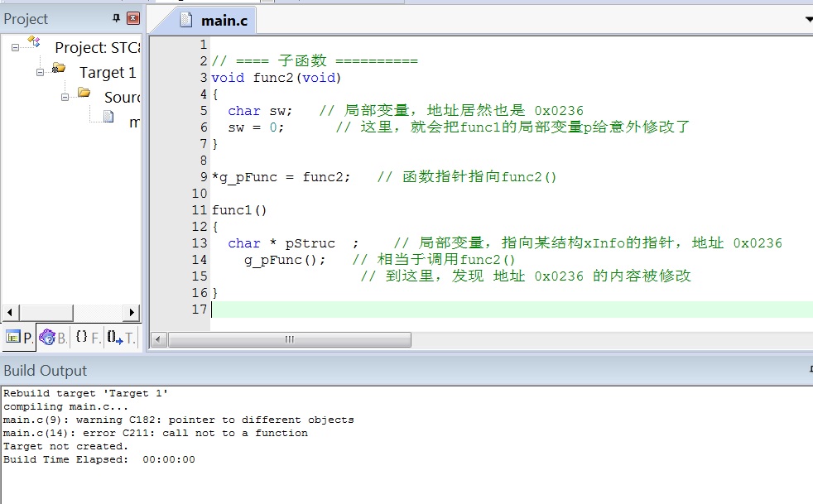This screenshot has width=813, height=504.
Task: Collapse the Project root tree node
Action: (x=15, y=47)
